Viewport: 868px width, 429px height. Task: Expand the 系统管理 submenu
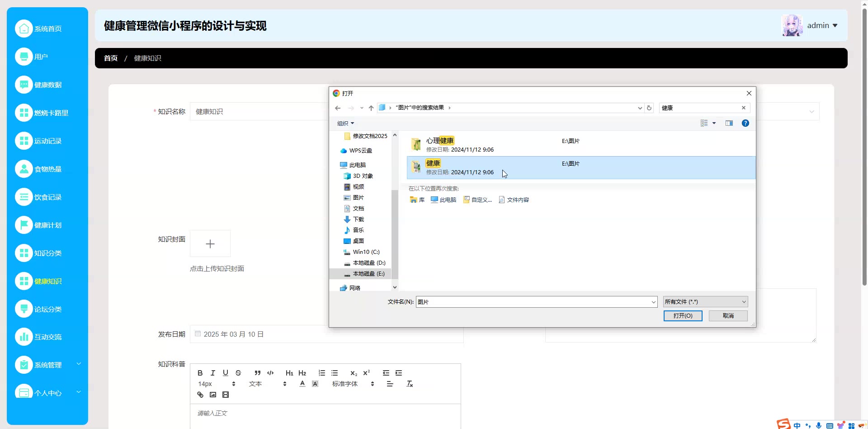[47, 365]
